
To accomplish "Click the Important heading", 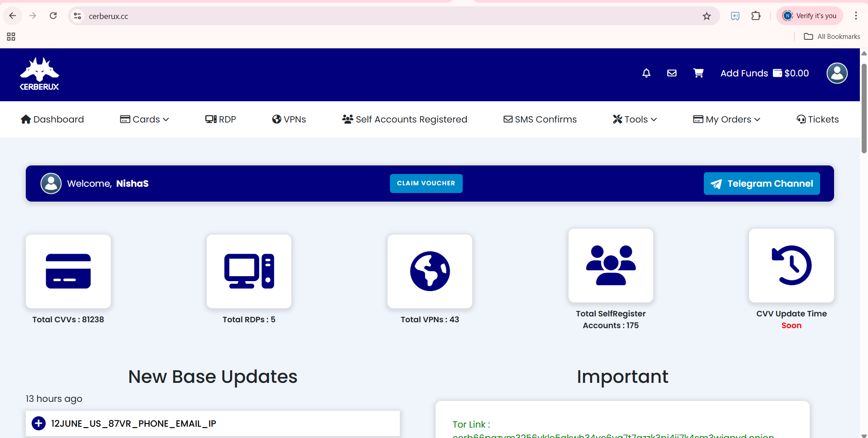I will [x=622, y=377].
